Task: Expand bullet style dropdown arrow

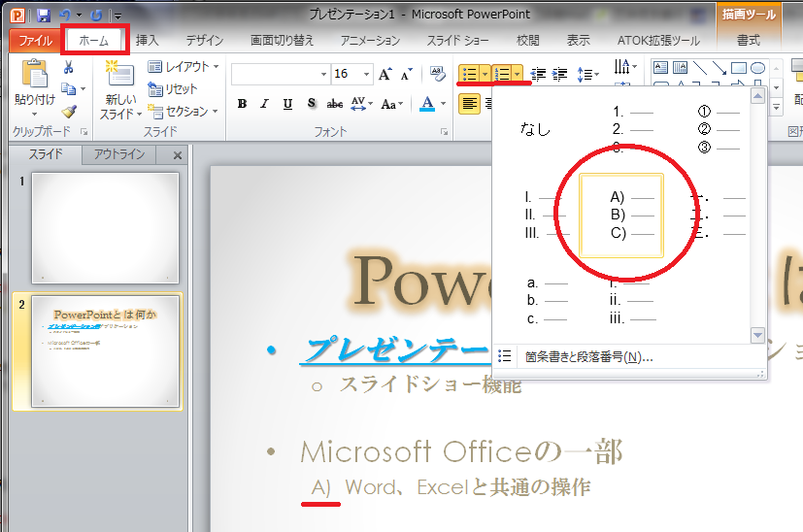Action: pos(485,74)
